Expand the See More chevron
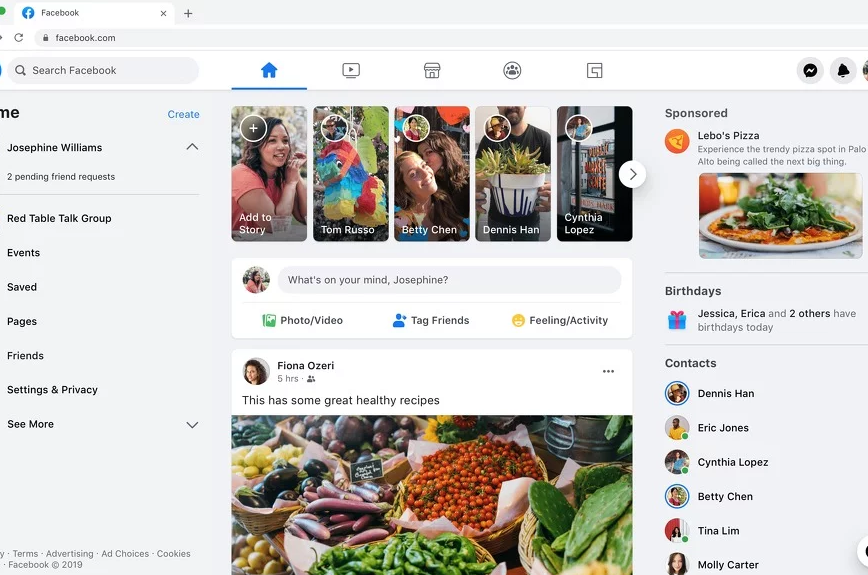The height and width of the screenshot is (575, 868). 192,425
